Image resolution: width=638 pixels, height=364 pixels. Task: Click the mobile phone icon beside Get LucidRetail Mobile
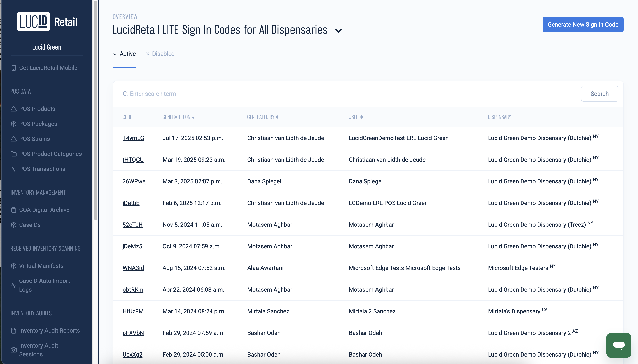click(13, 68)
